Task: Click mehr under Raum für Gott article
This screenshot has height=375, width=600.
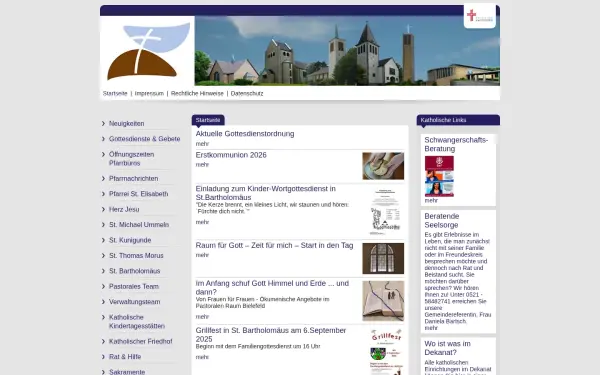Action: (202, 255)
